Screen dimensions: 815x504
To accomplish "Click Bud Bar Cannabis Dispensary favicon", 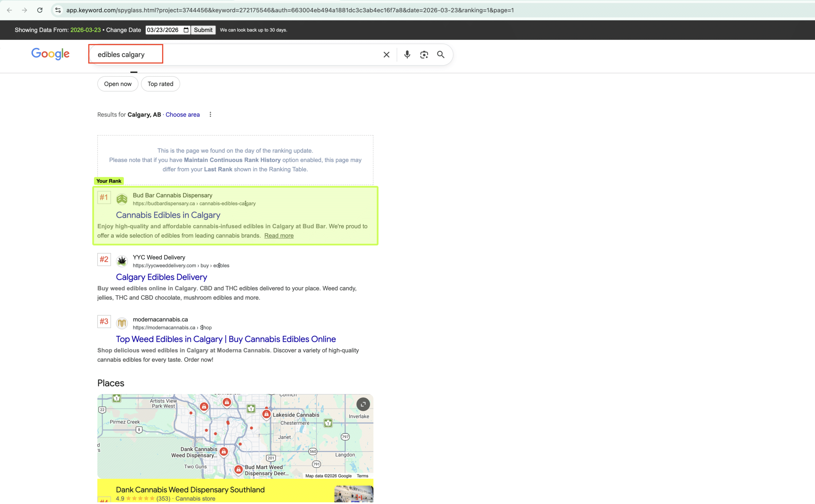I will pyautogui.click(x=122, y=199).
